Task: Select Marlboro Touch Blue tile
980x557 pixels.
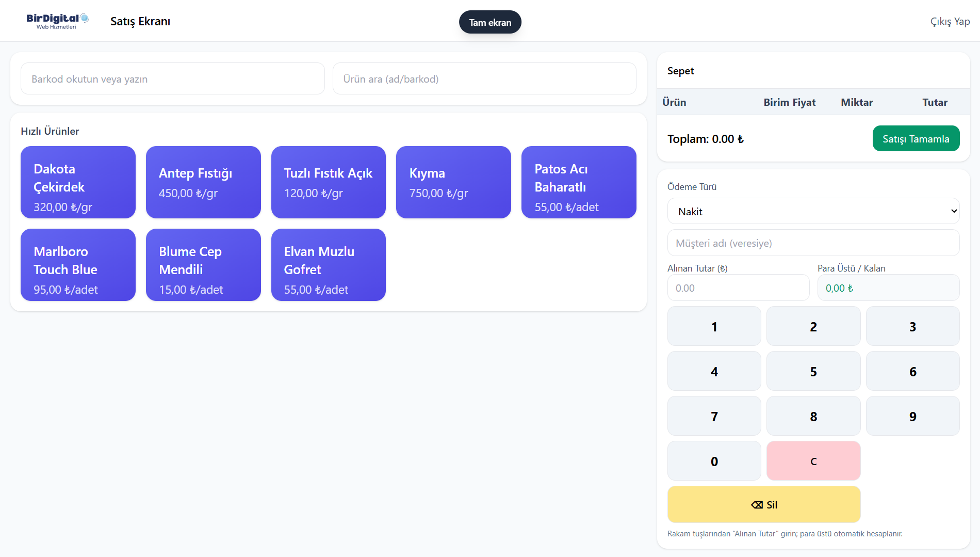Action: pos(78,265)
